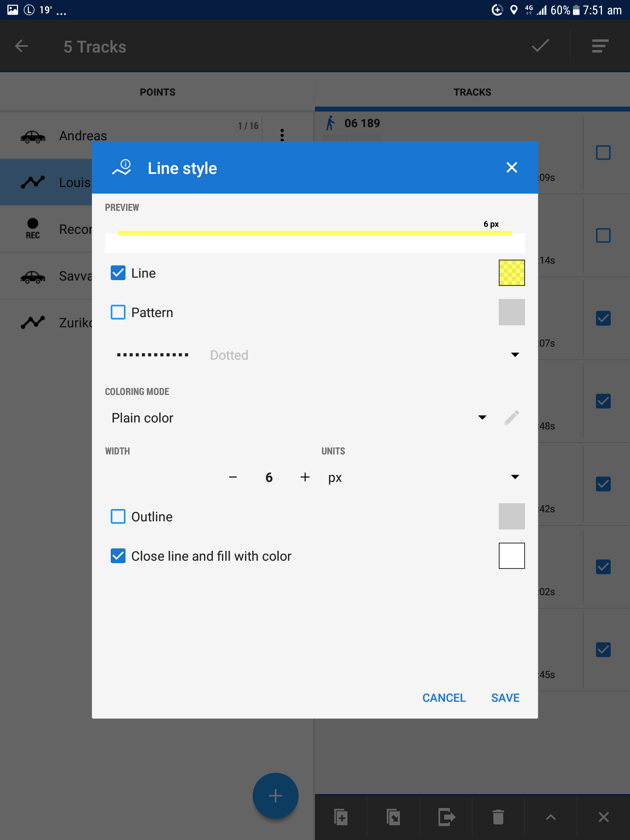Switch to the TRACKS tab
This screenshot has width=630, height=840.
472,92
